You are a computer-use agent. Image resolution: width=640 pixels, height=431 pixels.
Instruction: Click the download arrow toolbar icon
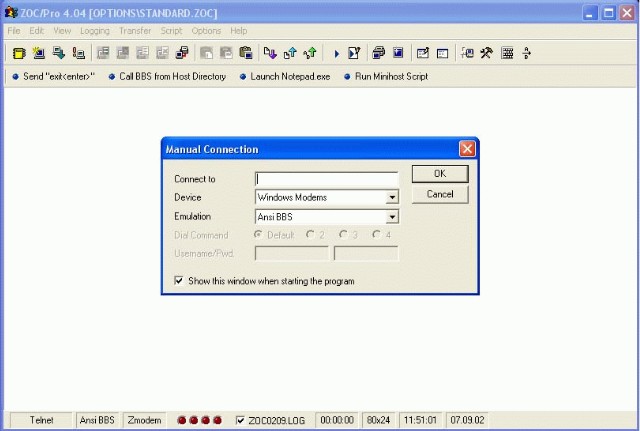coord(270,53)
